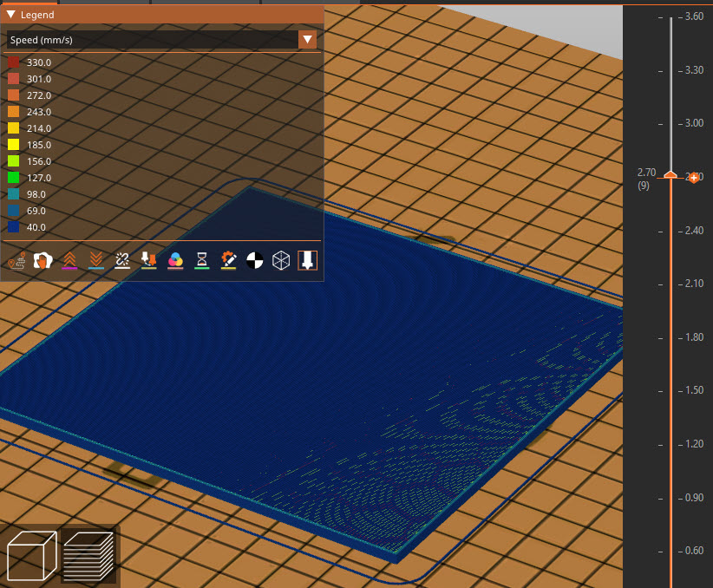Click the Legend title text

click(x=37, y=15)
